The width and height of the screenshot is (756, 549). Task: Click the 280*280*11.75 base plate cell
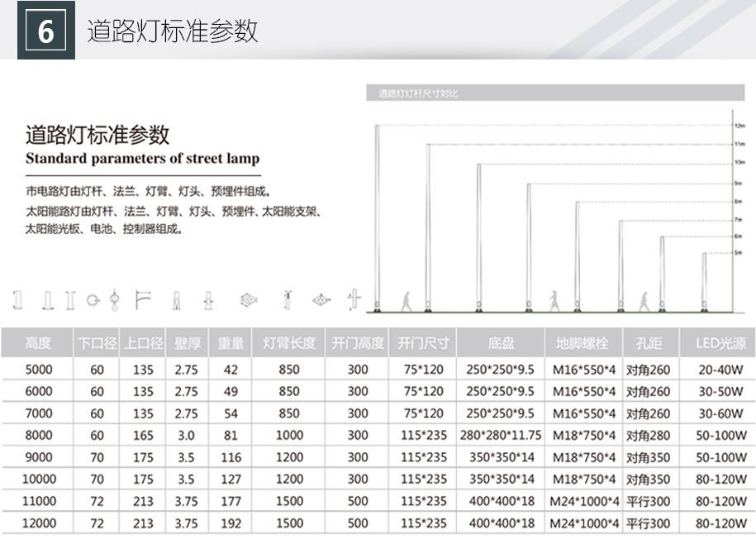coord(500,435)
